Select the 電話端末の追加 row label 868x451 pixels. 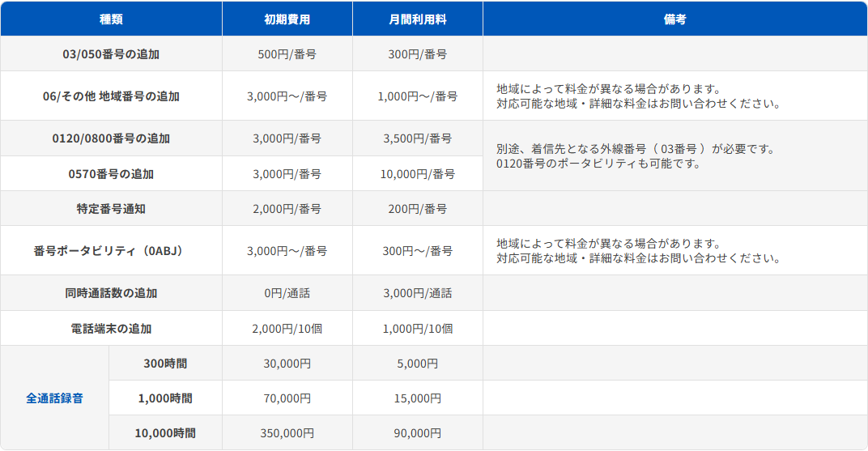(x=111, y=328)
